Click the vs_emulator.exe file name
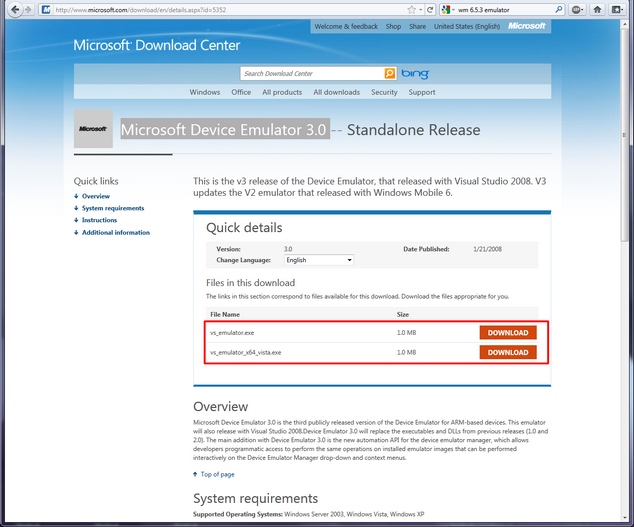Image resolution: width=634 pixels, height=527 pixels. [232, 333]
